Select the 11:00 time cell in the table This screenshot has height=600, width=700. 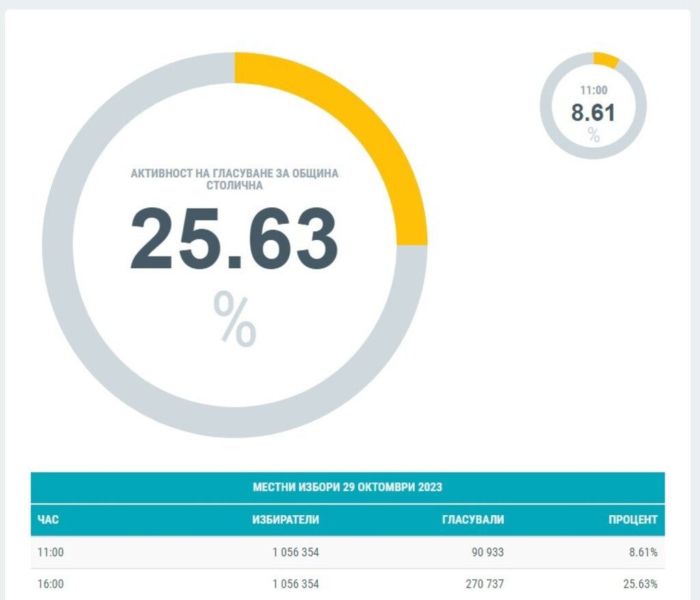click(x=51, y=552)
